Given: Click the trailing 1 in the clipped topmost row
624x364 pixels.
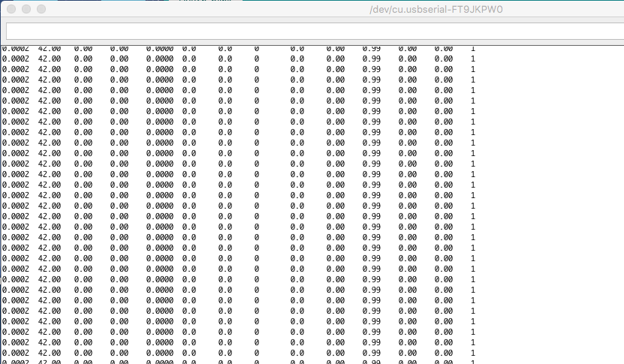Looking at the screenshot, I should click(x=473, y=49).
